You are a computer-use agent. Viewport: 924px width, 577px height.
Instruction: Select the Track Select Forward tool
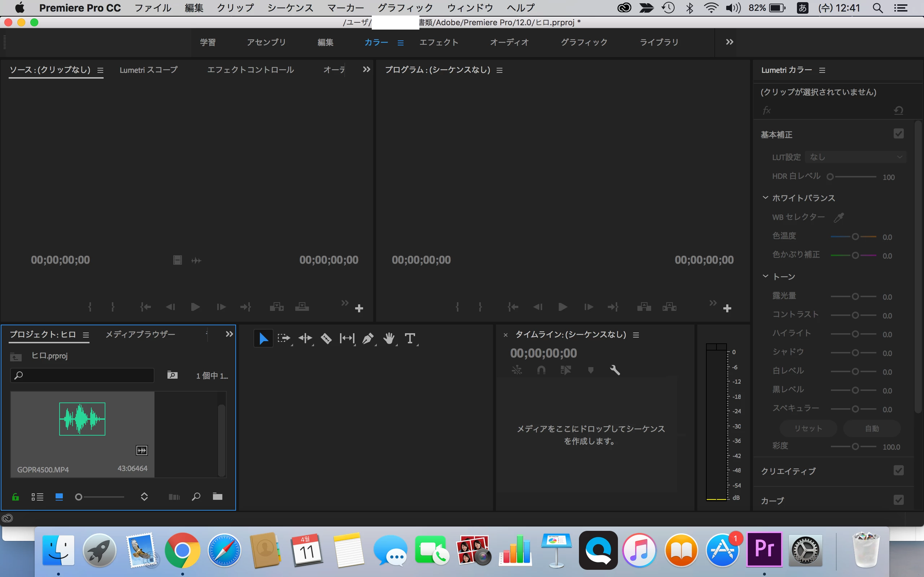[284, 339]
